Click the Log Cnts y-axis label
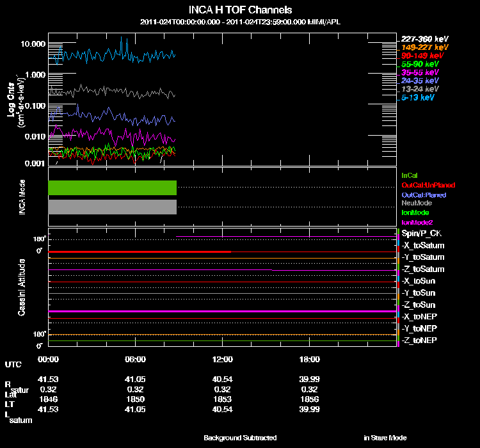The height and width of the screenshot is (448, 480). tap(12, 101)
